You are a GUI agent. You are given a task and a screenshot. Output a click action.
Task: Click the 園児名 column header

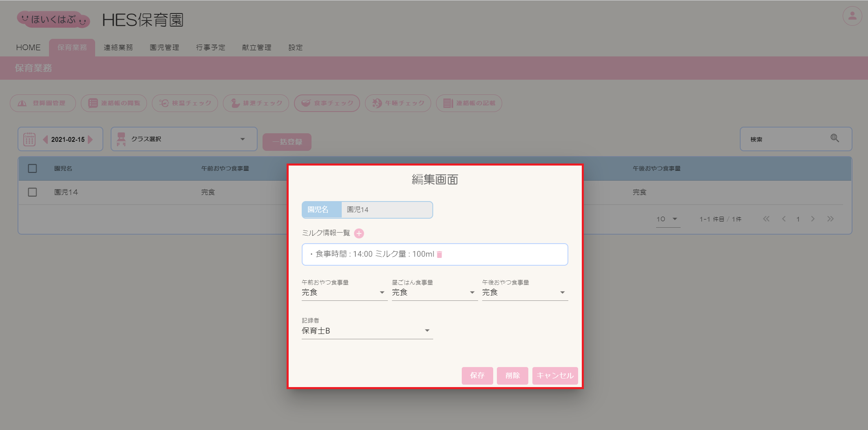[x=63, y=168]
